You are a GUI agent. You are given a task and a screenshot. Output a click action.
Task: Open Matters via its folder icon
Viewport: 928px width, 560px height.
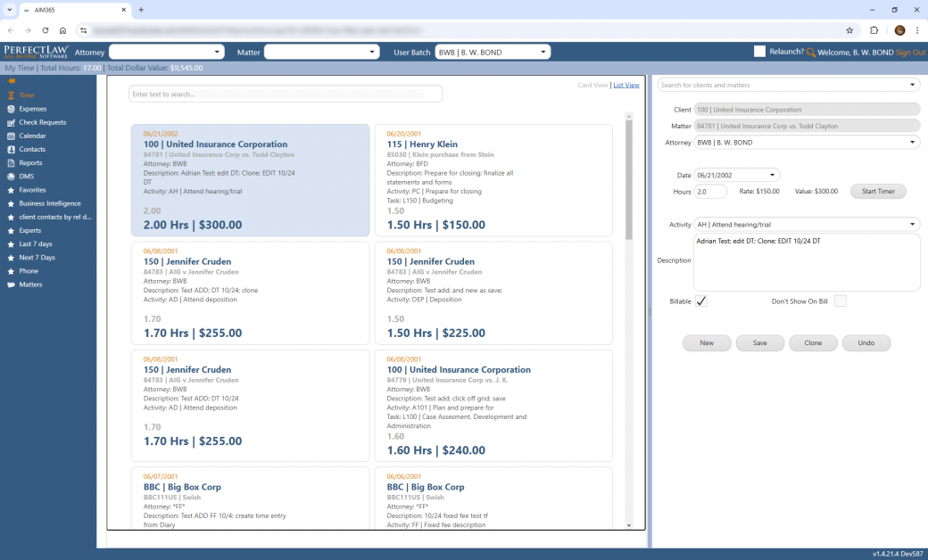click(11, 284)
